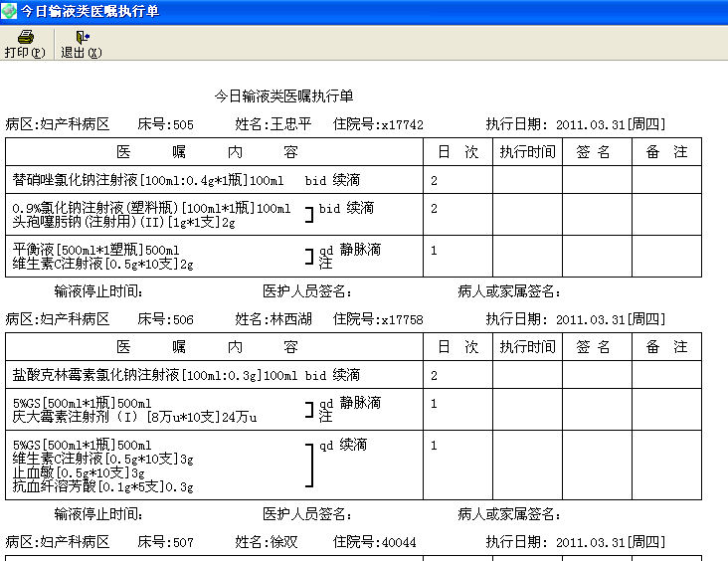Click 医护人员签名 label under bed 505 table

(x=307, y=291)
